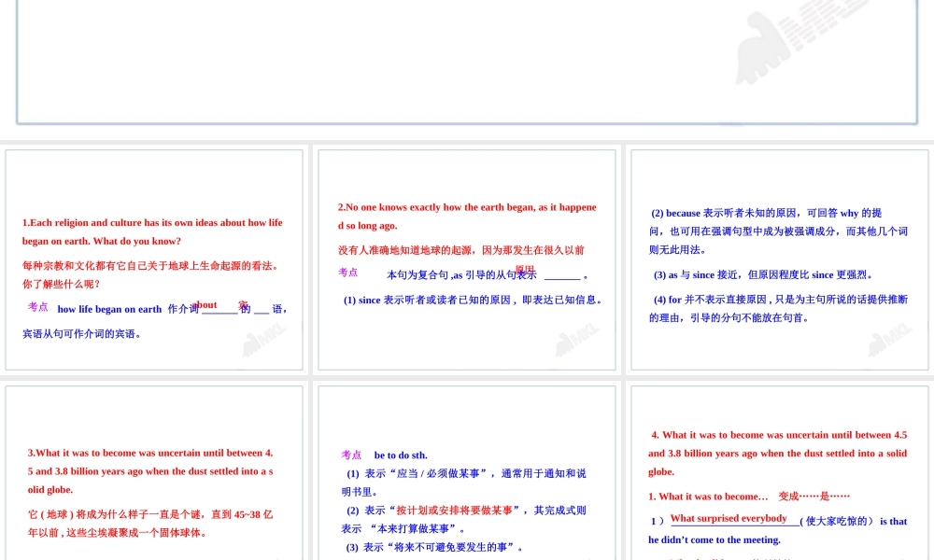Open the slide starting "1.Each religion and culture"
The image size is (934, 560).
click(154, 260)
